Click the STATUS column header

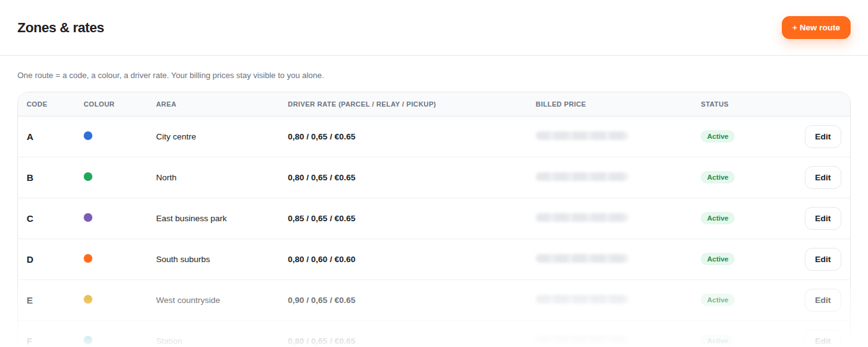coord(715,104)
